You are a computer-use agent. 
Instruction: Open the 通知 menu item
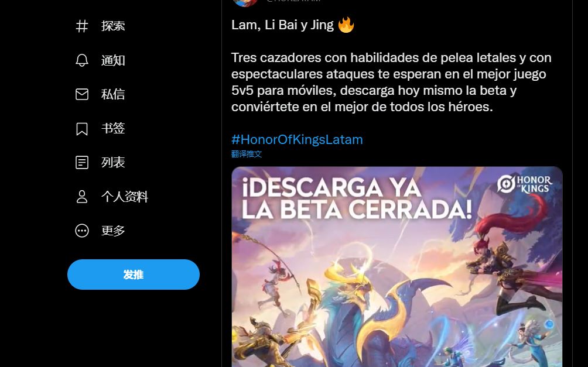[113, 60]
